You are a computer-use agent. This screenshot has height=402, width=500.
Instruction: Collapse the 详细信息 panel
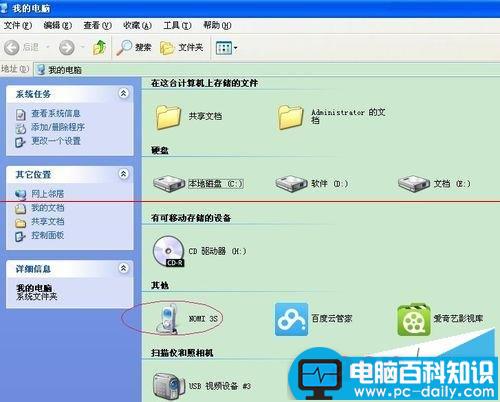click(x=123, y=268)
